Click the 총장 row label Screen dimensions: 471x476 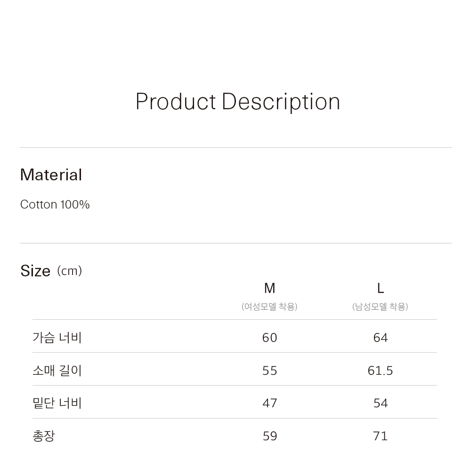coord(43,436)
